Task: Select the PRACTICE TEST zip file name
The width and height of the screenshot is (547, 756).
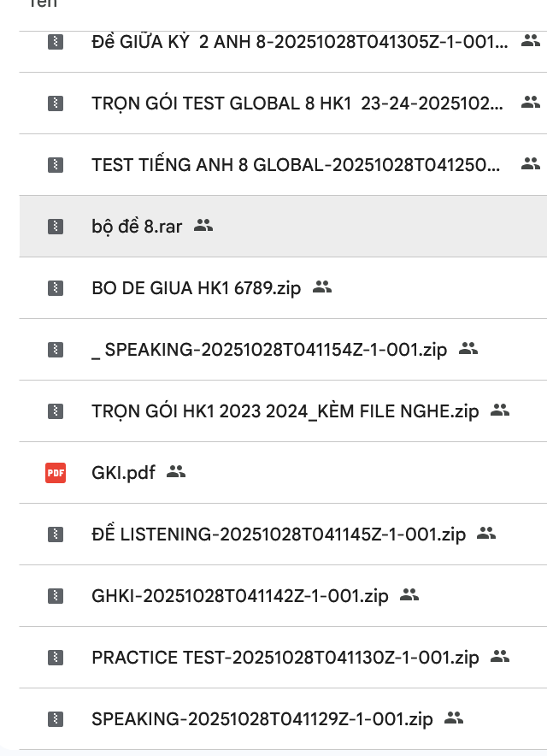Action: (285, 659)
